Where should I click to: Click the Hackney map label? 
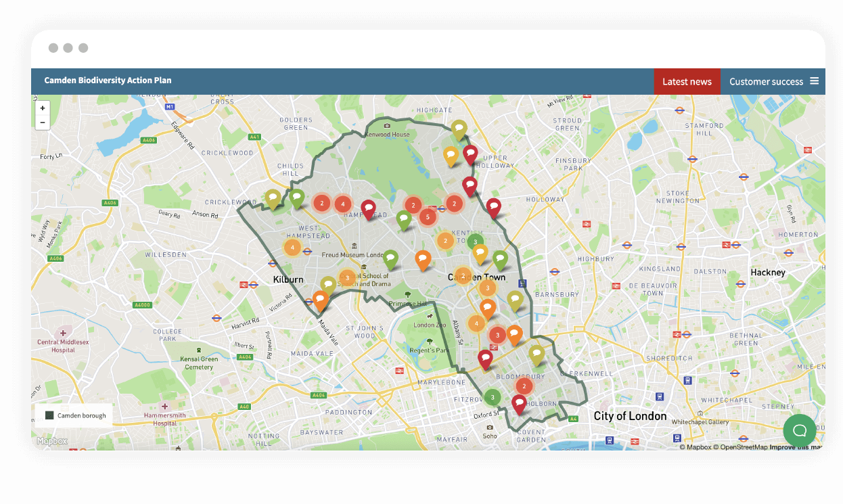click(x=768, y=273)
